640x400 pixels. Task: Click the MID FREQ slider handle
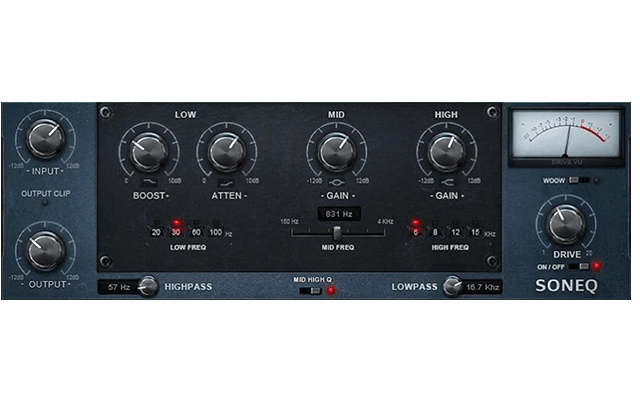(x=337, y=233)
